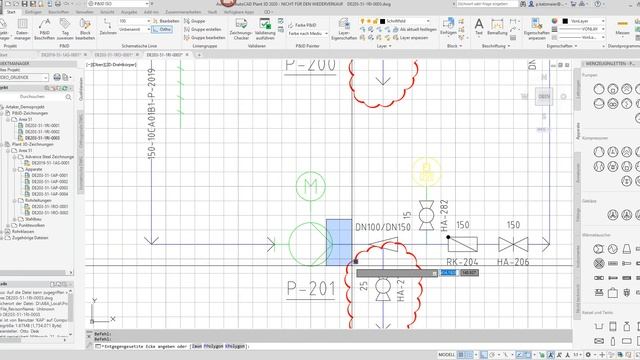The height and width of the screenshot is (360, 640).
Task: Click Validierung ausführen
Action: pyautogui.click(x=265, y=29)
